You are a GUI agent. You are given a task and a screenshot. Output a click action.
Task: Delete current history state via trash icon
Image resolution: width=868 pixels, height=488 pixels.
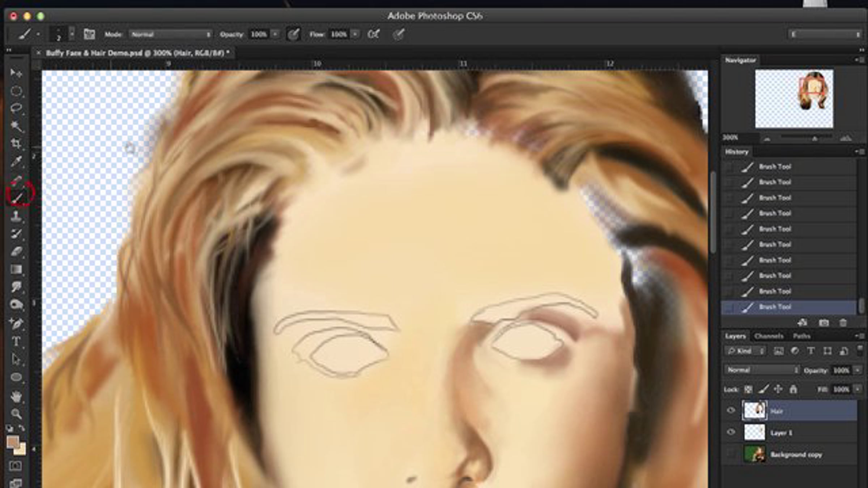[x=843, y=323]
